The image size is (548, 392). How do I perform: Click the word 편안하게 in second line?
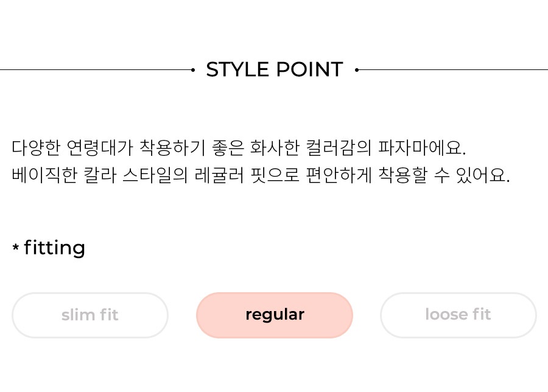coord(339,175)
